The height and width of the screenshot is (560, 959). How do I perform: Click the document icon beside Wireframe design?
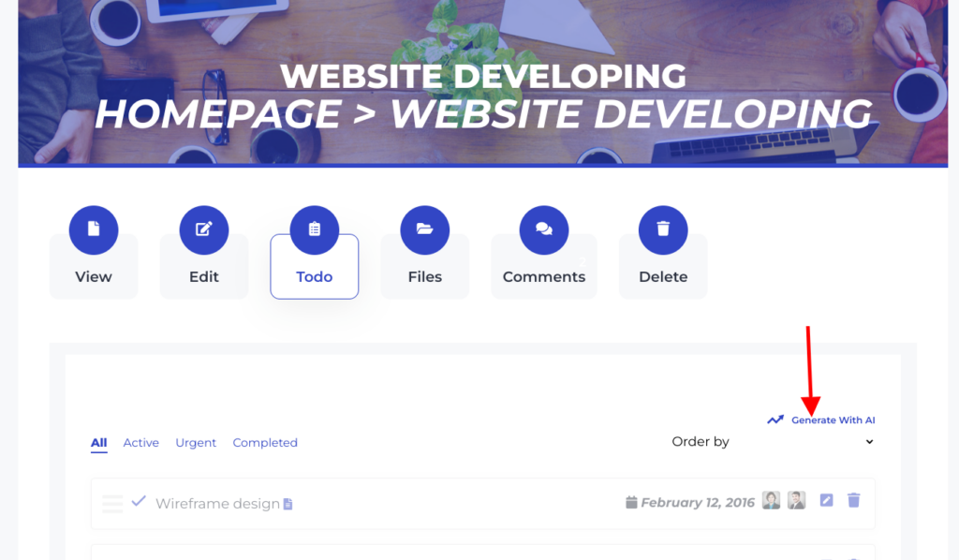click(x=288, y=504)
